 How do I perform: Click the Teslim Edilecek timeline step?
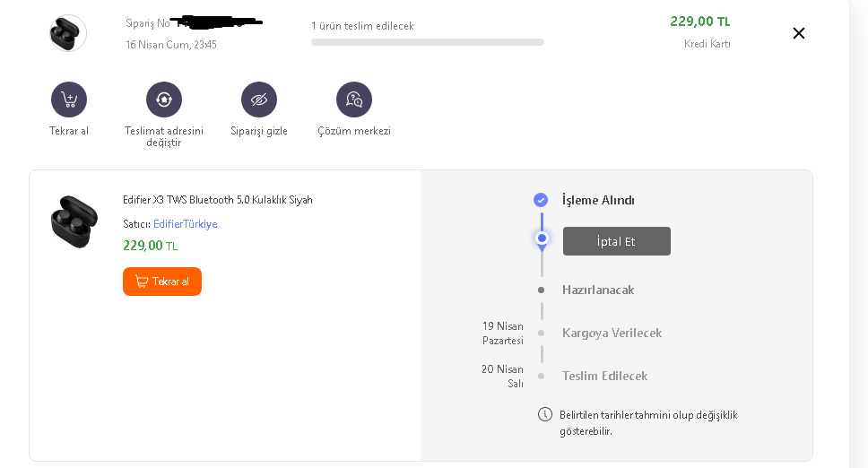point(604,377)
